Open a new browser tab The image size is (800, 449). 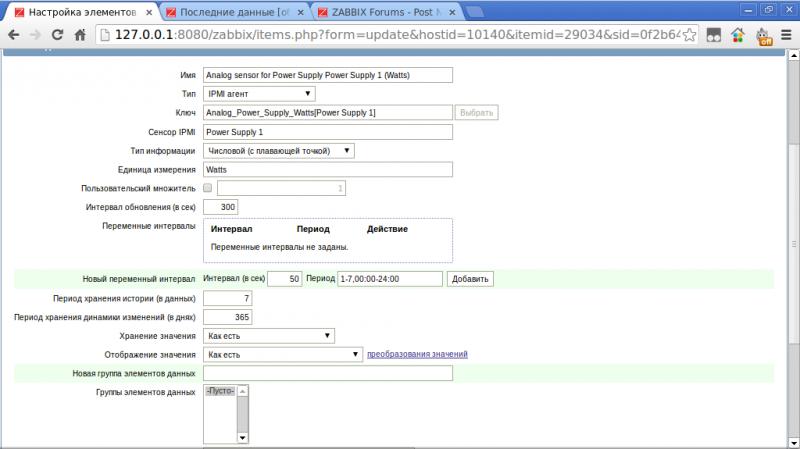pyautogui.click(x=474, y=12)
